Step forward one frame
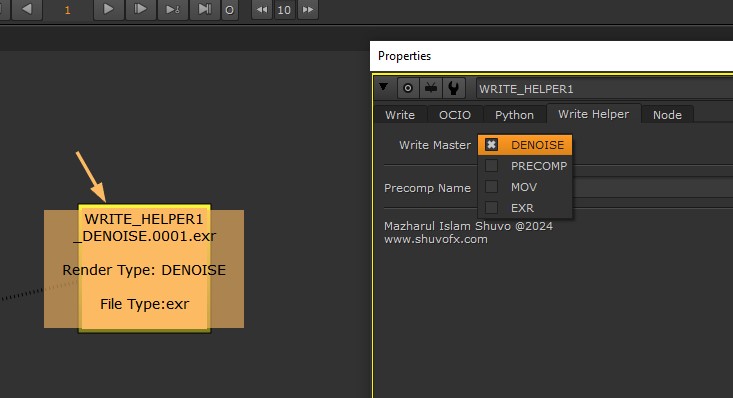The image size is (733, 398). click(140, 9)
